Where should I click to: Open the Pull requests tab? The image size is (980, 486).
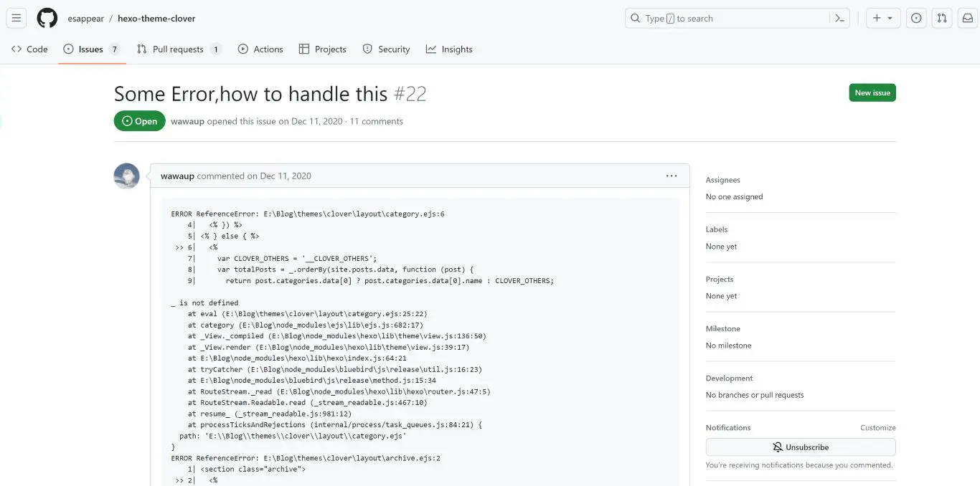[179, 49]
